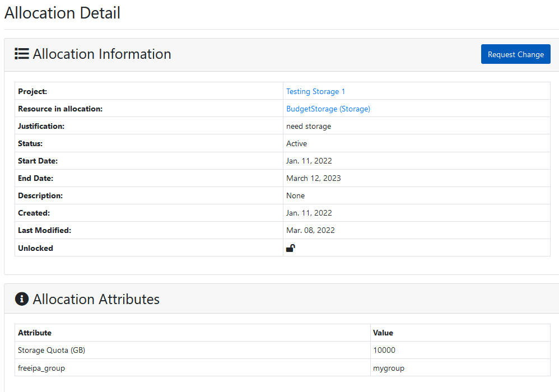Click the unlocked padlock icon

[x=291, y=248]
